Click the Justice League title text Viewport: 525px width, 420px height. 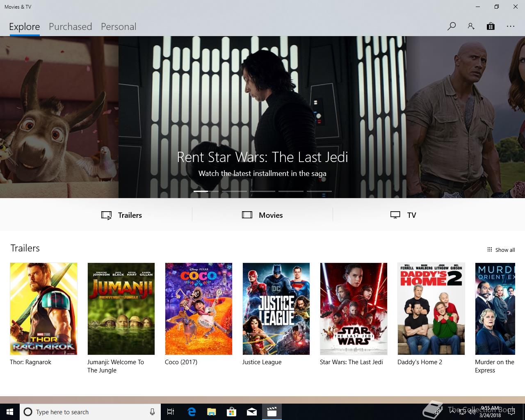(262, 362)
